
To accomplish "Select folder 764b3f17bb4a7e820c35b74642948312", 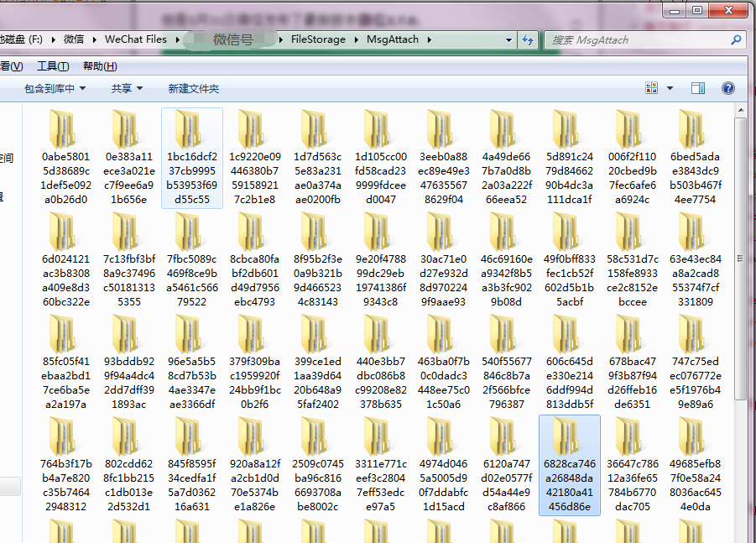I will click(65, 465).
